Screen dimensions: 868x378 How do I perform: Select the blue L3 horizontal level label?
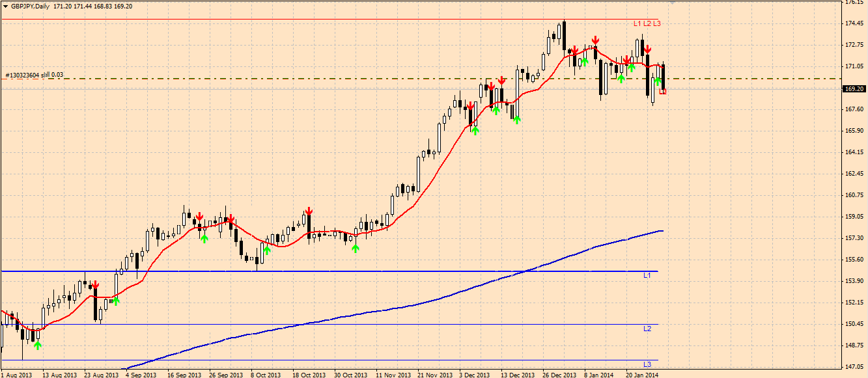[x=647, y=364]
